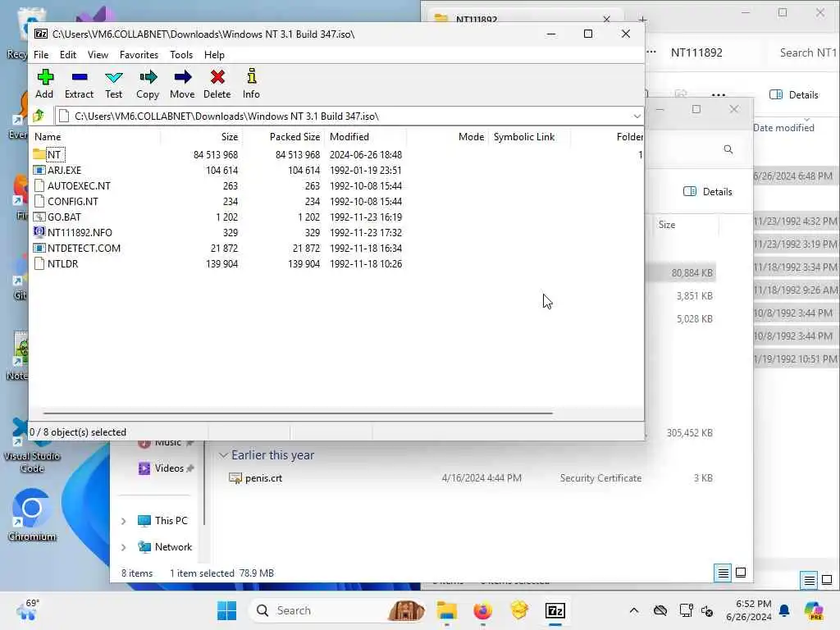Viewport: 840px width, 630px height.
Task: Switch front Explorer to details view layout
Action: click(x=723, y=573)
